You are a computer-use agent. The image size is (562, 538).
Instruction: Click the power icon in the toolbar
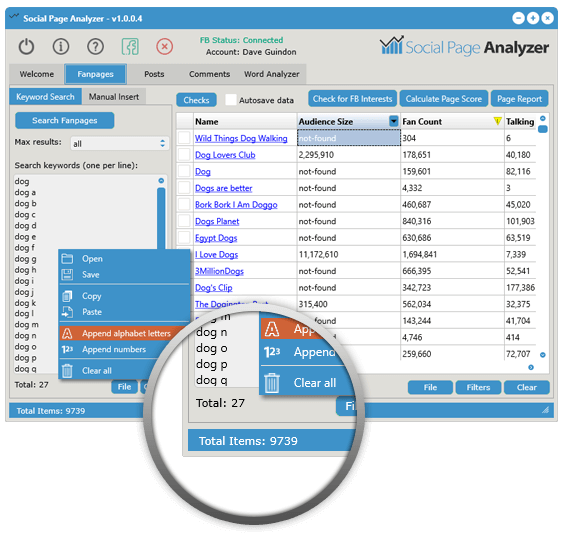point(26,47)
